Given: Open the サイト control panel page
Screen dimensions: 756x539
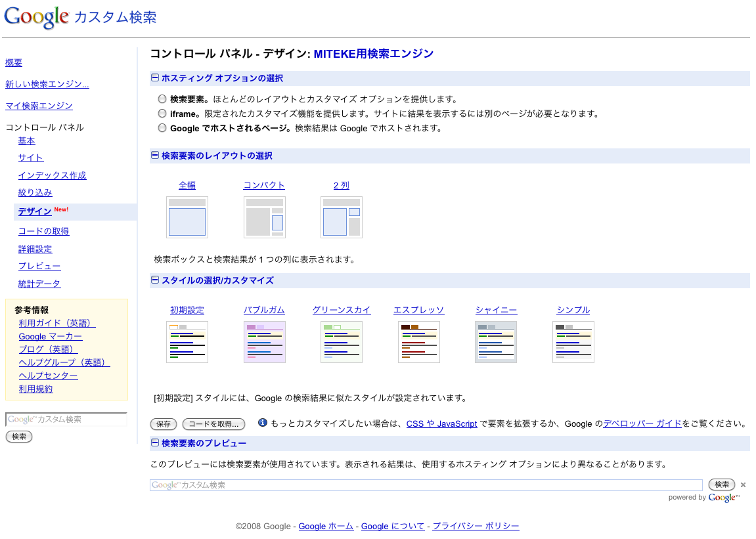Looking at the screenshot, I should [31, 158].
